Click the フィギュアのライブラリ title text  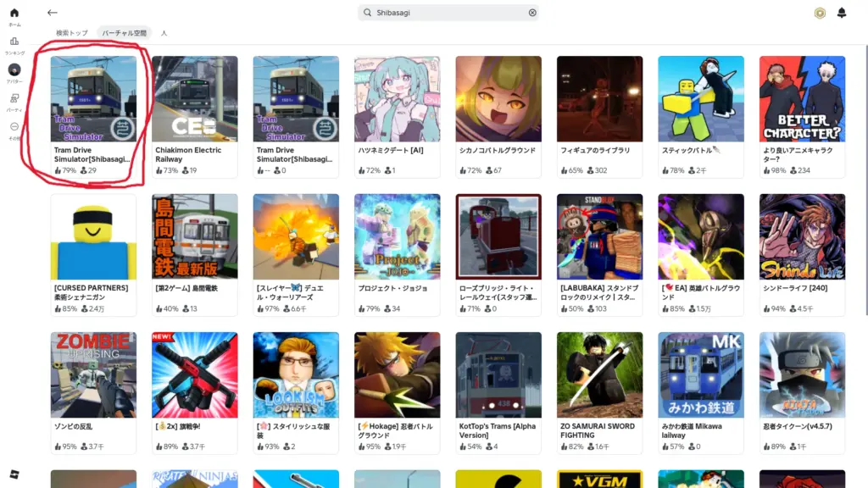click(x=595, y=150)
